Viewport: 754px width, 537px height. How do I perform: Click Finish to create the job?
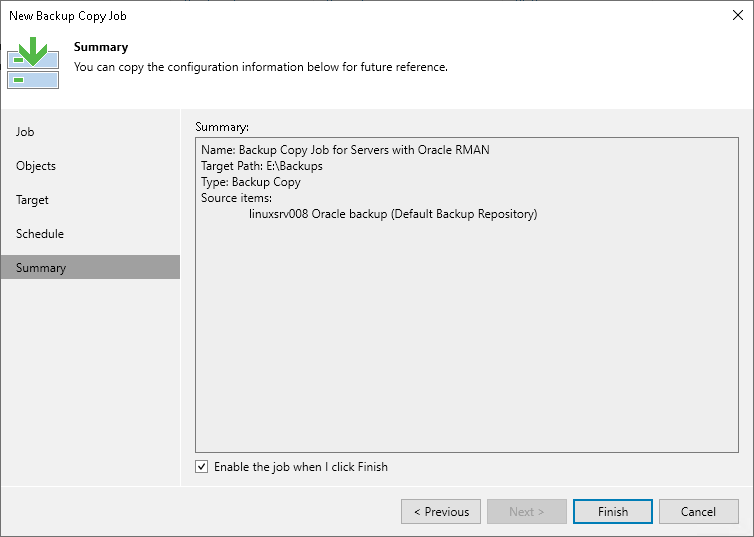(x=613, y=512)
